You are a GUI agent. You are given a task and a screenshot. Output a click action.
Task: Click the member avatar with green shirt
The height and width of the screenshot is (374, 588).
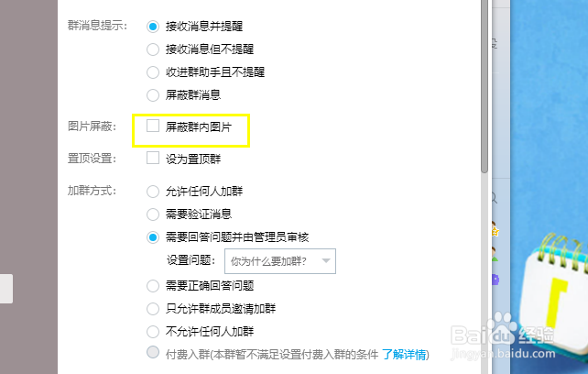(495, 254)
